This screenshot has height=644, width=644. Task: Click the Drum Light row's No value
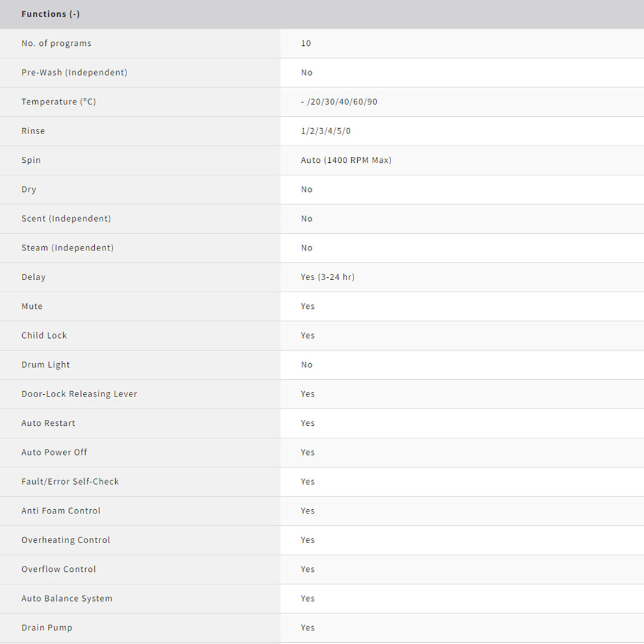(306, 364)
